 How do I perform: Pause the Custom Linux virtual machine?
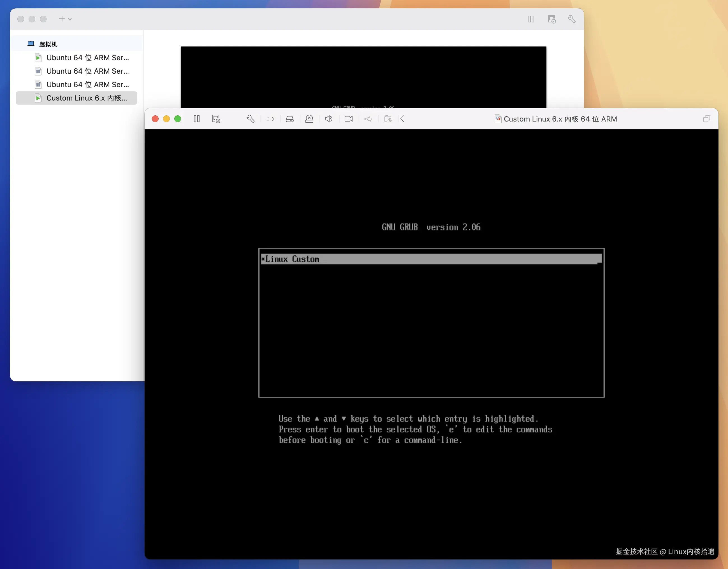coord(197,119)
